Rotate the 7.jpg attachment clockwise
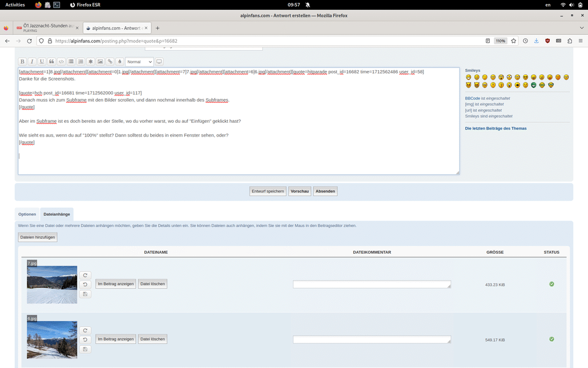Viewport: 588px width, 368px height. click(x=85, y=275)
